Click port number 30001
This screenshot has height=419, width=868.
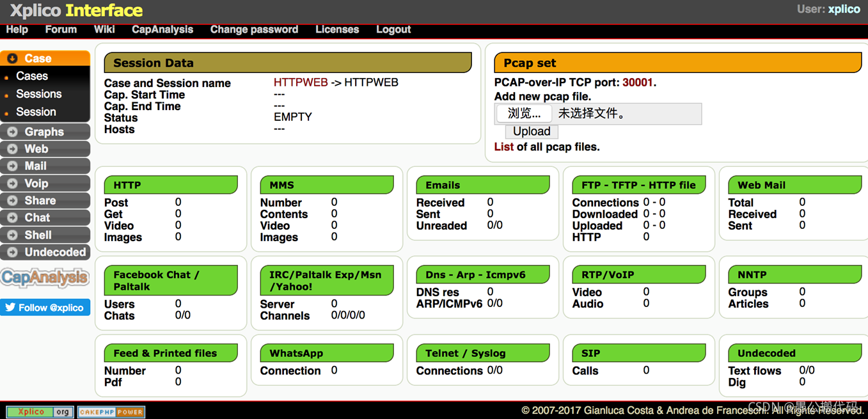pyautogui.click(x=638, y=83)
